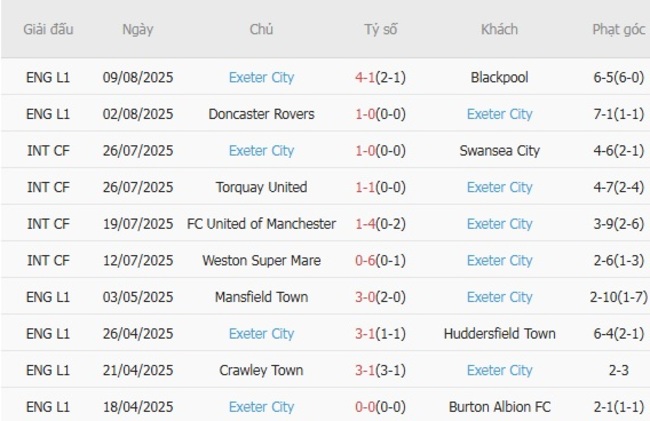Click the 0-6 score of Weston Super Mare match
Viewport: 650px width, 421px height.
click(x=367, y=260)
